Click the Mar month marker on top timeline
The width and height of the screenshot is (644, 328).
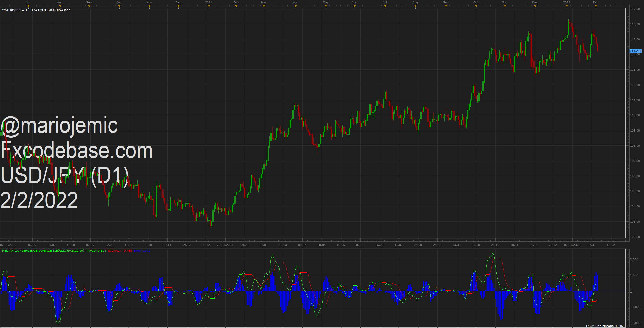264,2
